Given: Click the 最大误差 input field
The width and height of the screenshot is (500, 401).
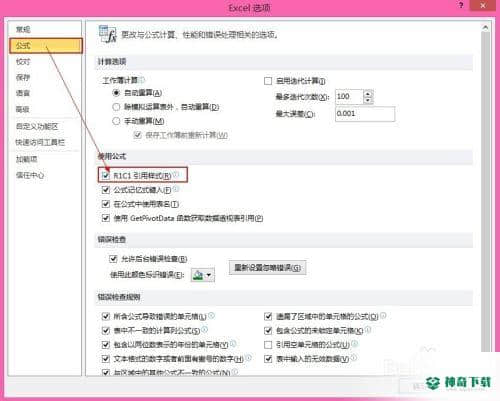Looking at the screenshot, I should click(x=365, y=114).
